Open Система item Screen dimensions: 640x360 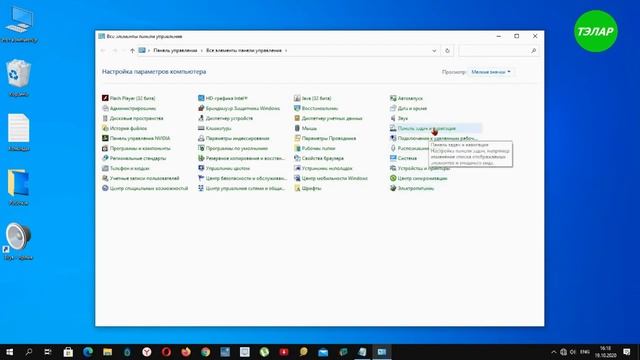click(x=403, y=158)
